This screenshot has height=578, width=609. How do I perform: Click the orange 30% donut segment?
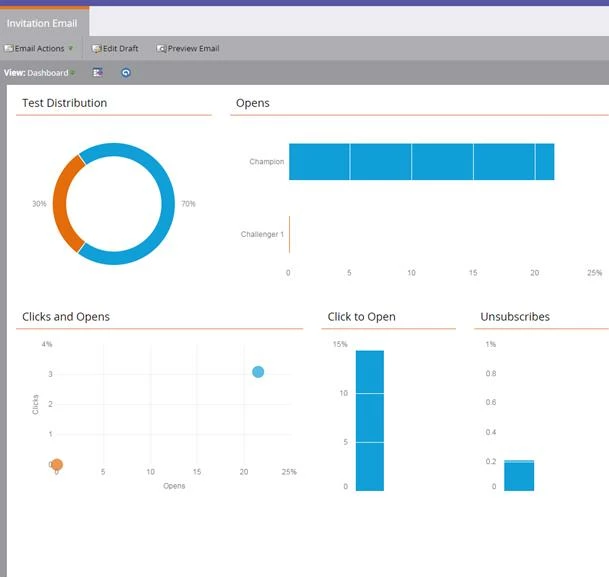point(60,203)
